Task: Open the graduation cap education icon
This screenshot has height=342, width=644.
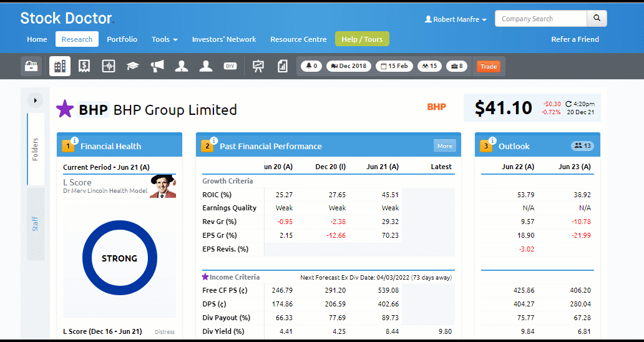Action: 133,66
